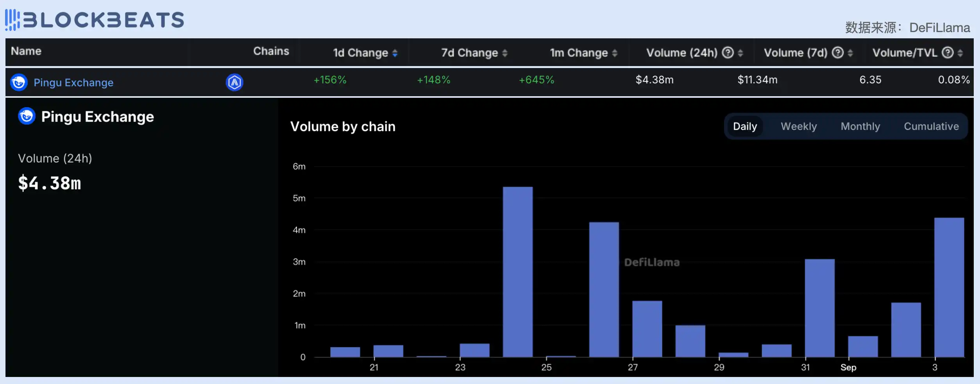Sort by 7d Change column arrows

point(505,53)
